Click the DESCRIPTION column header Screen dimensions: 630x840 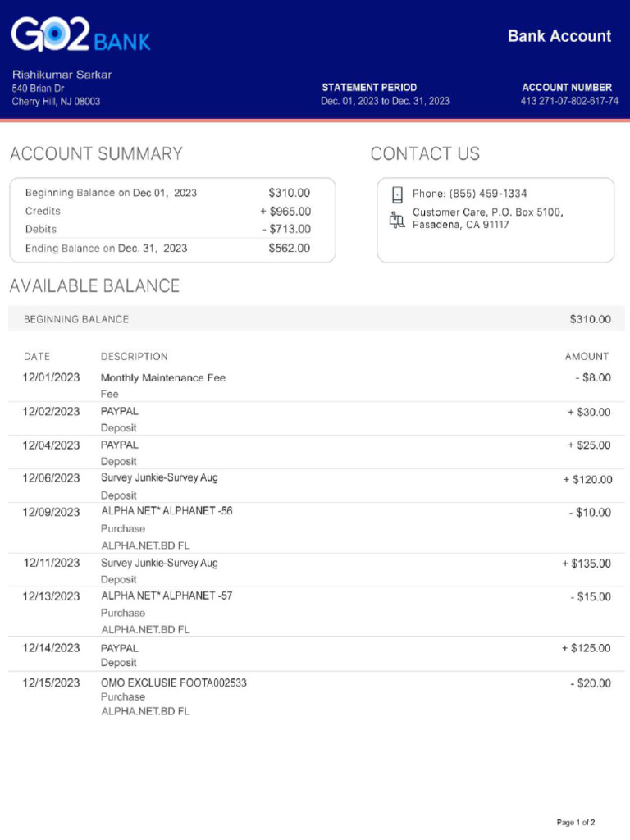134,357
